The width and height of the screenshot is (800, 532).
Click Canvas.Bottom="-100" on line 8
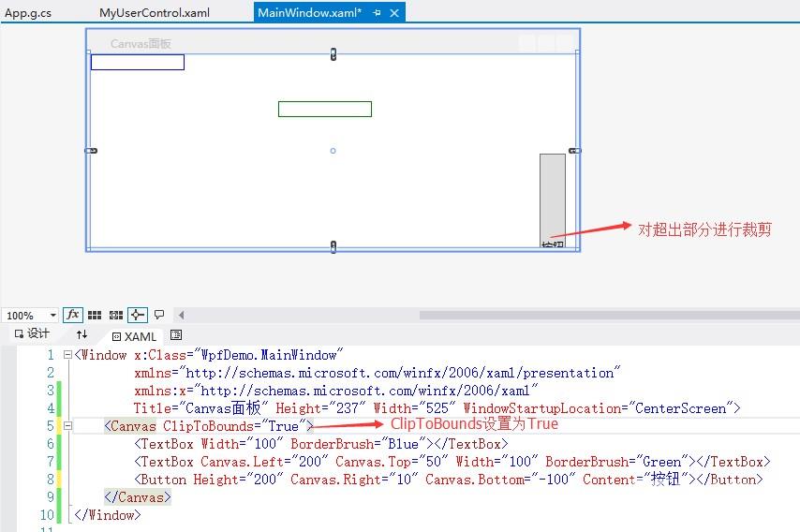tap(500, 480)
